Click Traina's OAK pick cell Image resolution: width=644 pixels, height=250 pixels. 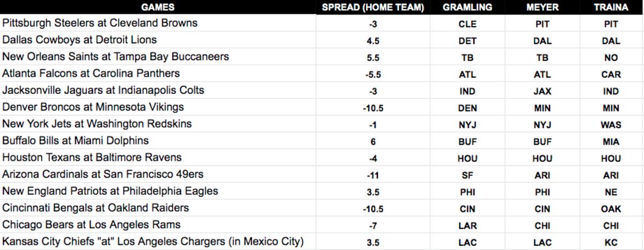pos(611,209)
